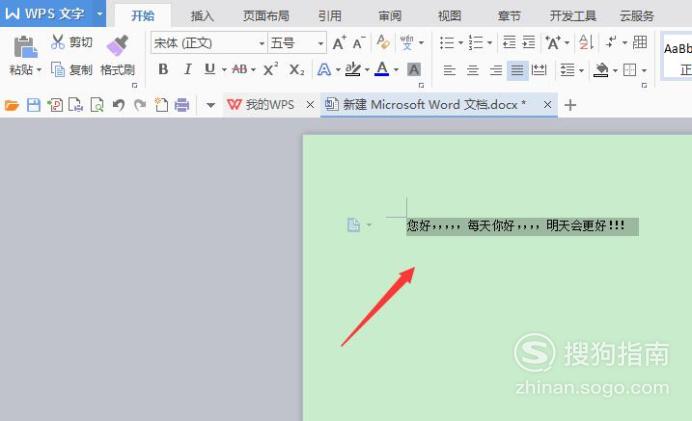The width and height of the screenshot is (692, 421).
Task: Expand the quick access toolbar dropdown arrow
Action: click(211, 105)
